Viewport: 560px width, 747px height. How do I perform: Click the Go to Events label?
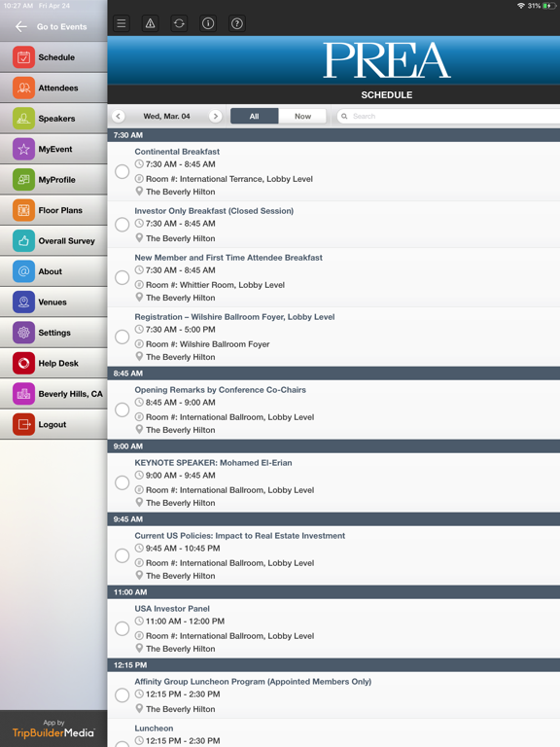pos(62,26)
